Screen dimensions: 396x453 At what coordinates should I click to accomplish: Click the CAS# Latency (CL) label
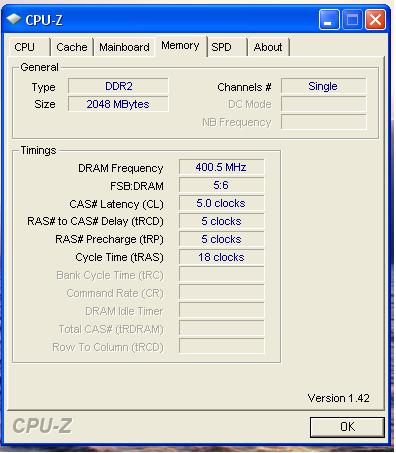[116, 204]
